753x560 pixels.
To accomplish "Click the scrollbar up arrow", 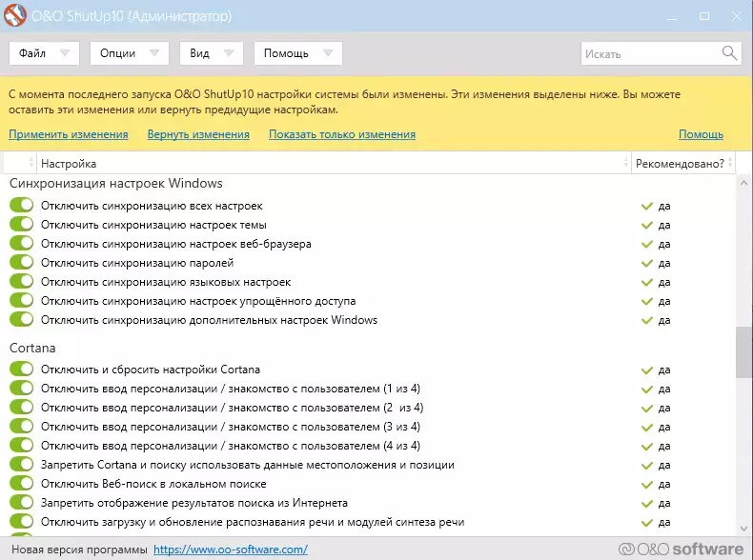I will point(743,183).
